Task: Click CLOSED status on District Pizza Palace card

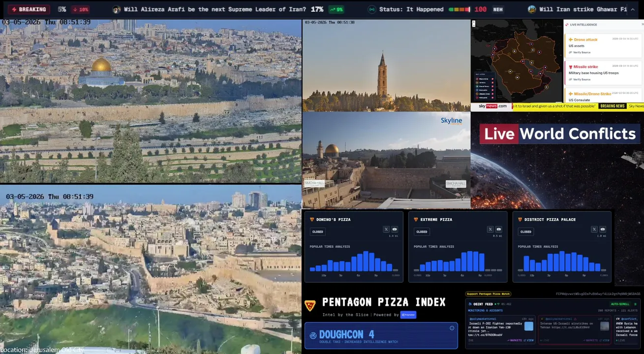Action: pyautogui.click(x=526, y=232)
